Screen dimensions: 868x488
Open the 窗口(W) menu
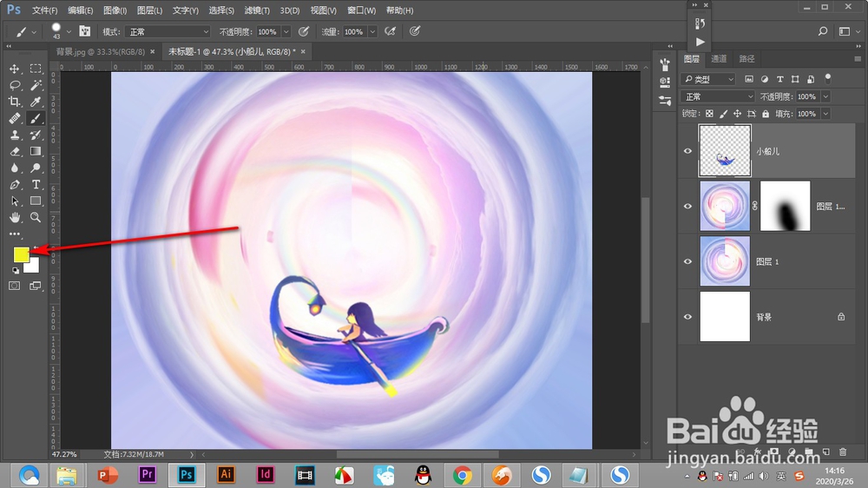point(361,10)
